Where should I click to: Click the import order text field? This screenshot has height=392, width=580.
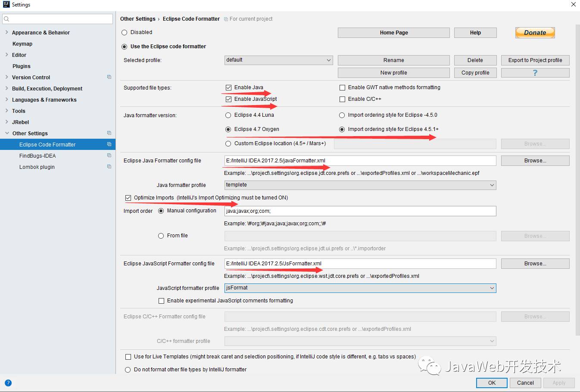[x=360, y=211]
